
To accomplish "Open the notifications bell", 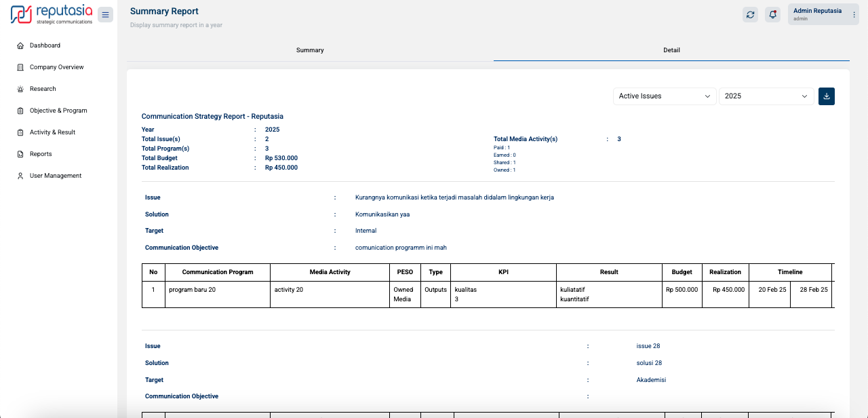I will click(772, 14).
